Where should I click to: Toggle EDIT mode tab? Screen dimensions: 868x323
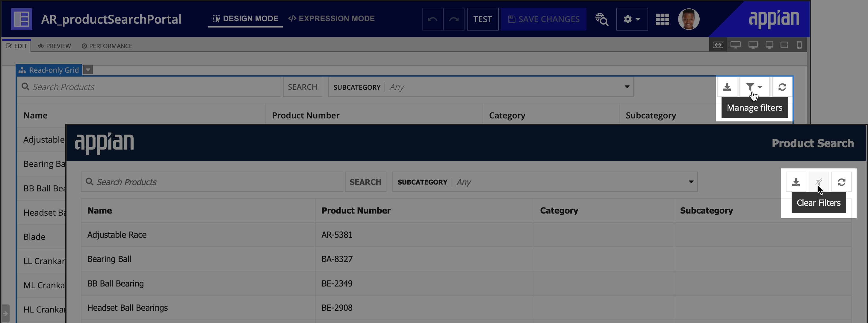point(16,46)
